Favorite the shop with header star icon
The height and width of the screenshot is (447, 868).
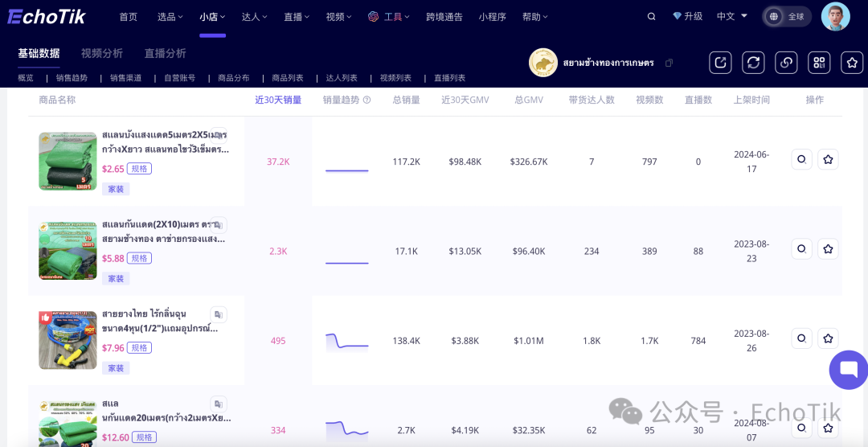(x=851, y=63)
